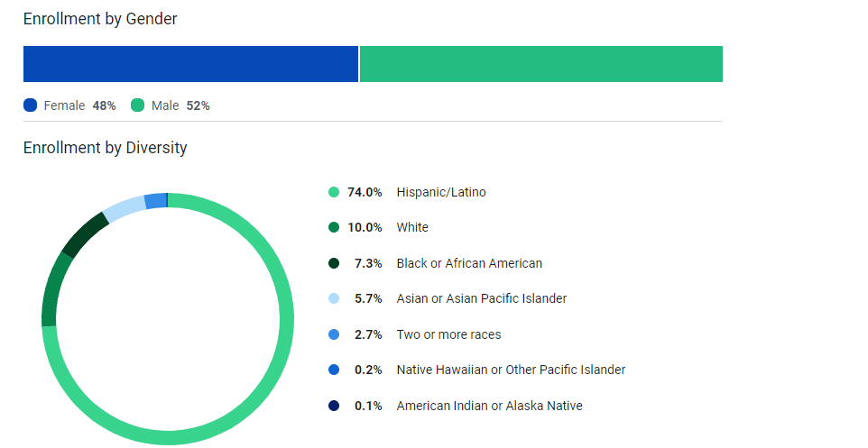Image resolution: width=868 pixels, height=448 pixels.
Task: Click the Black or African American label
Action: coord(469,263)
